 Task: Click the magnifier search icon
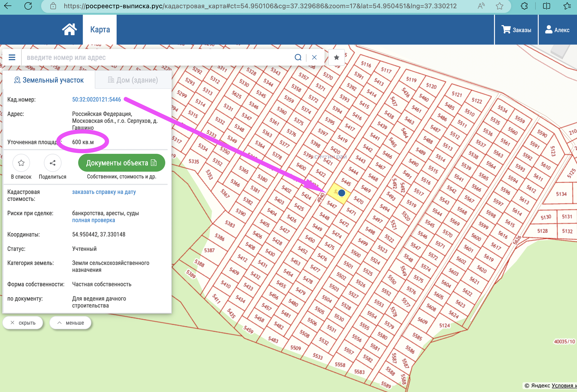tap(298, 57)
